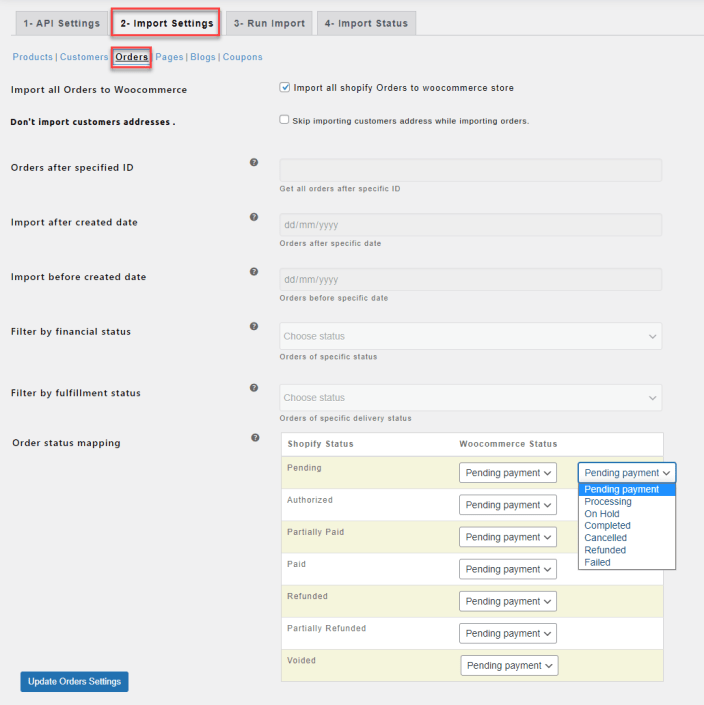Click the Voided Shopify status label
The width and height of the screenshot is (704, 705).
coord(302,660)
